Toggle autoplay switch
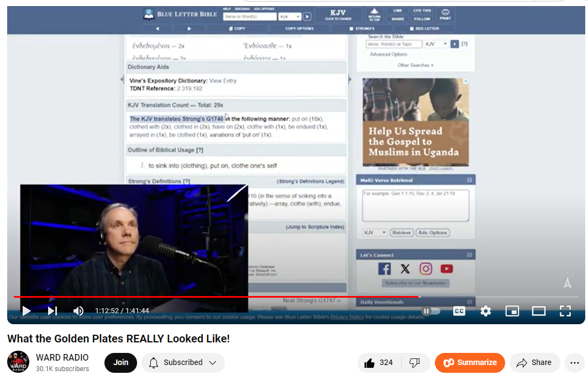The height and width of the screenshot is (375, 588). point(431,311)
